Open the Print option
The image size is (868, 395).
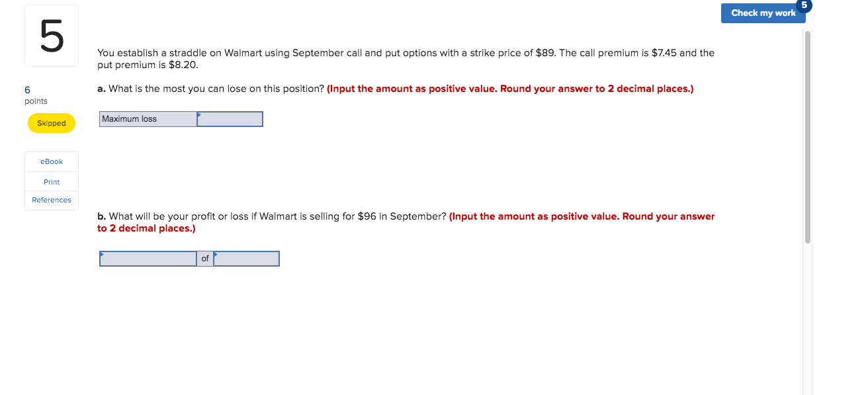coord(51,181)
